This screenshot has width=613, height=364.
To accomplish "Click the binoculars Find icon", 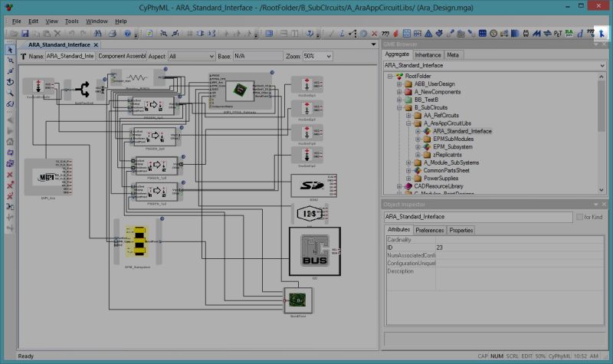I will click(98, 34).
